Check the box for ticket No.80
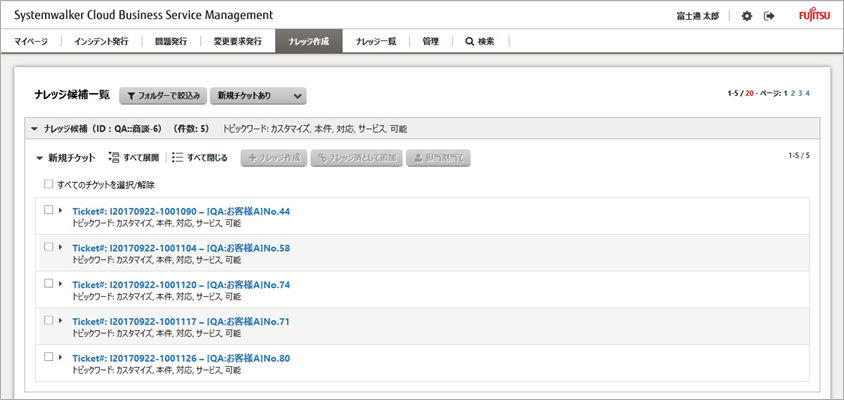The height and width of the screenshot is (400, 844). pyautogui.click(x=48, y=356)
